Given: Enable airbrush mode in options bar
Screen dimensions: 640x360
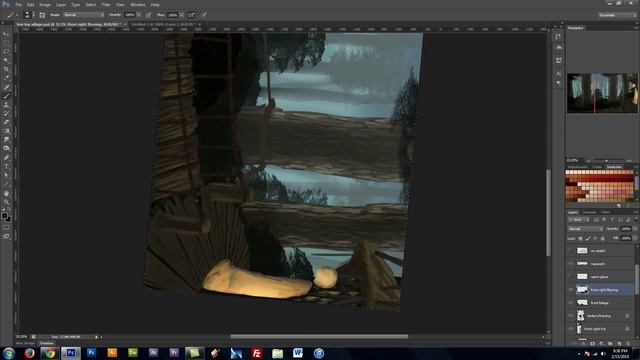Looking at the screenshot, I should click(191, 15).
